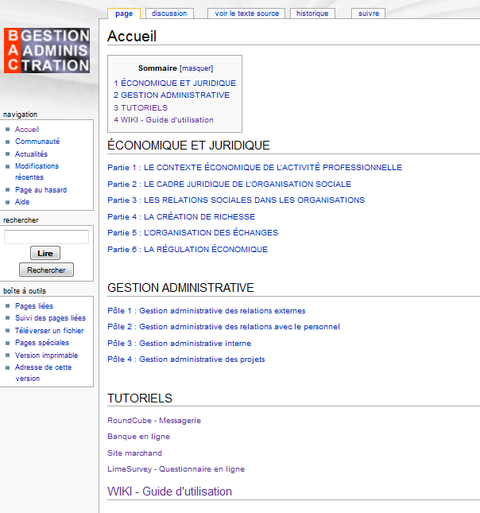Open Pôle 3 : Gestion administrative interne
The height and width of the screenshot is (513, 480).
179,343
